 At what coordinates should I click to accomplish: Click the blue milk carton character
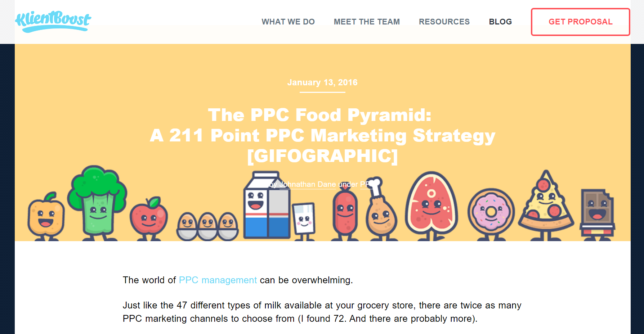click(267, 205)
